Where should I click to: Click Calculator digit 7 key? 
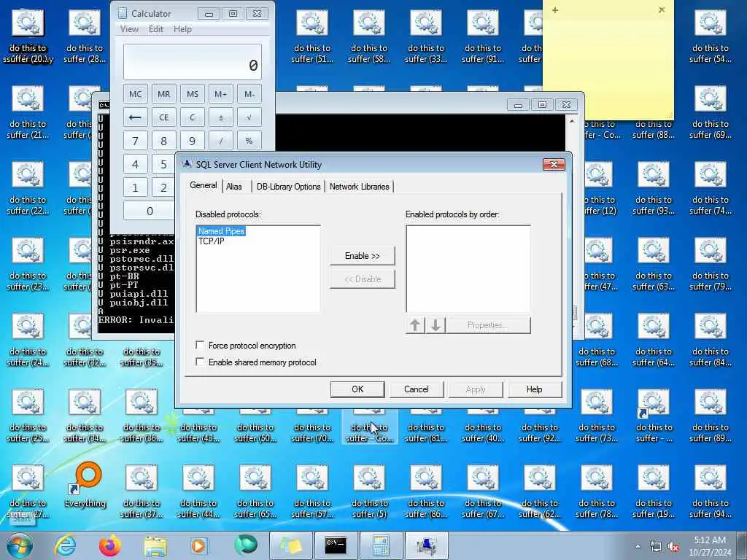135,141
